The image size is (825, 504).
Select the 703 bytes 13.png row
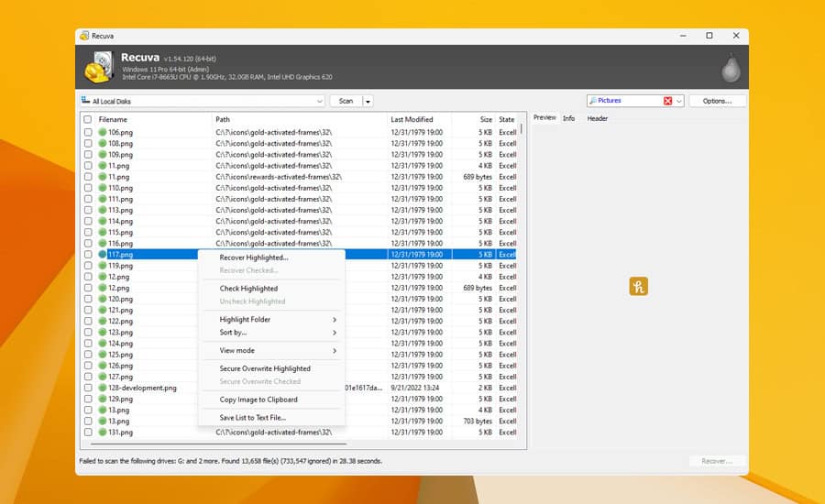click(x=300, y=421)
